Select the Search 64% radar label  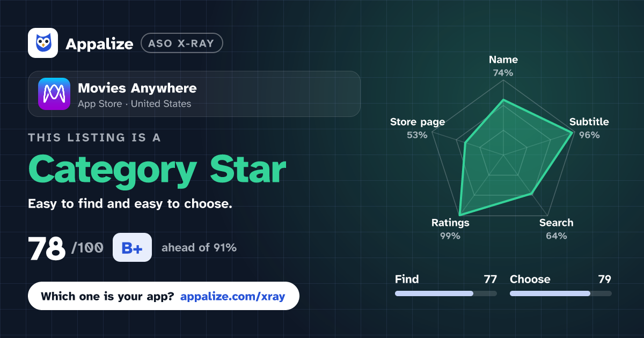point(556,229)
